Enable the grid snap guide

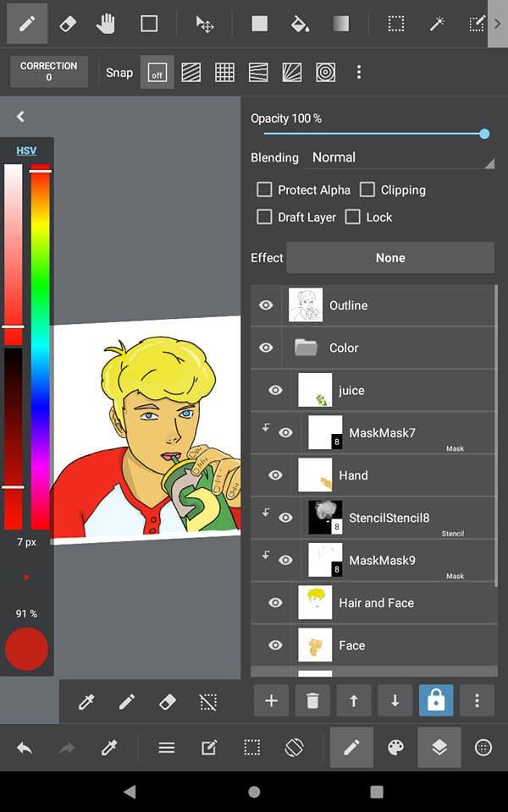click(x=224, y=73)
